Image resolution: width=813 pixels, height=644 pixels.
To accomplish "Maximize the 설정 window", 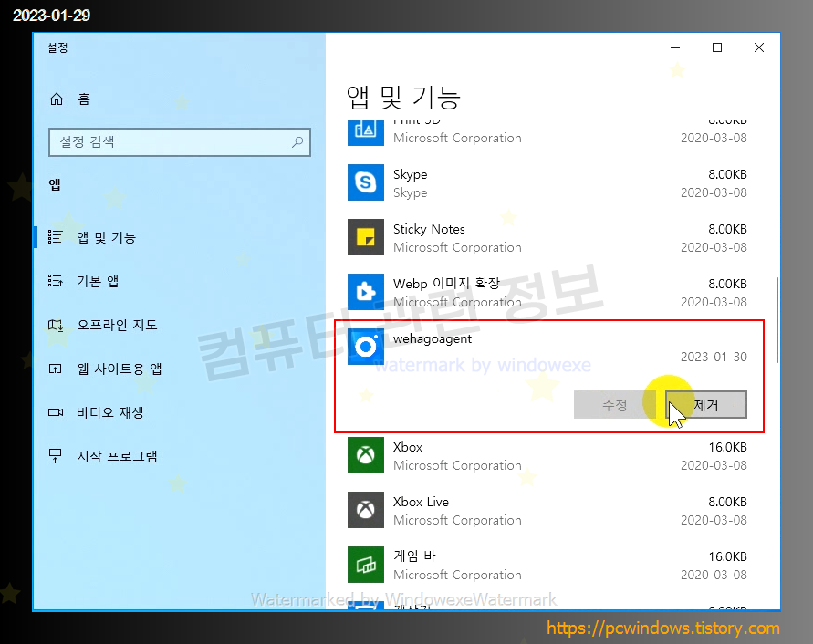I will coord(717,47).
